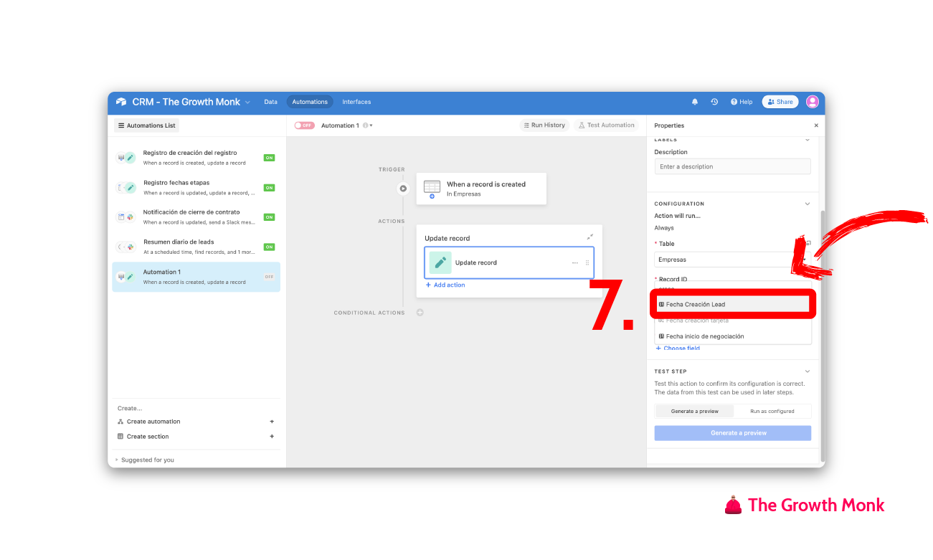Select Run as configured test mode

(772, 412)
